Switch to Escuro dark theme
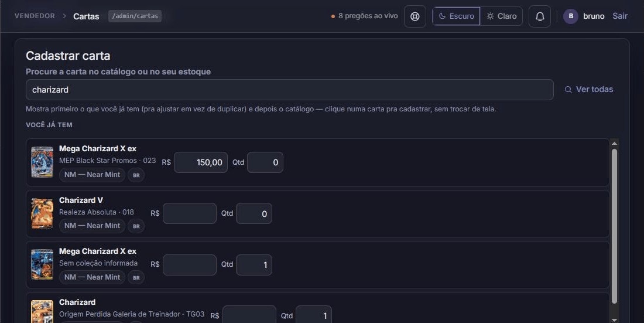 coord(456,16)
